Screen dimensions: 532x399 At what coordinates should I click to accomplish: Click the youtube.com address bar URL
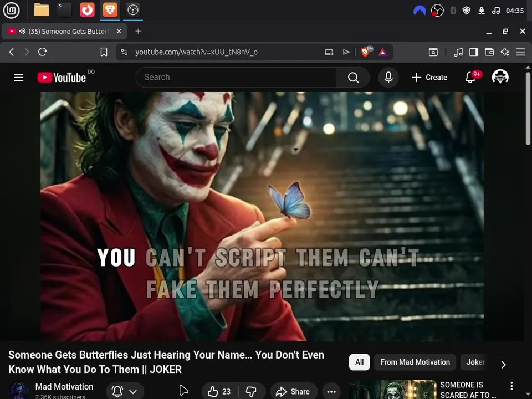point(196,52)
